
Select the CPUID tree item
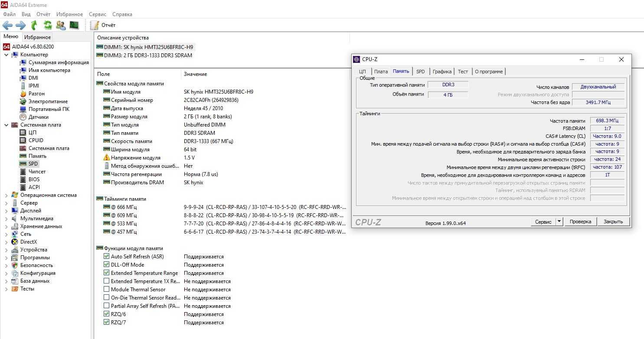tap(36, 140)
